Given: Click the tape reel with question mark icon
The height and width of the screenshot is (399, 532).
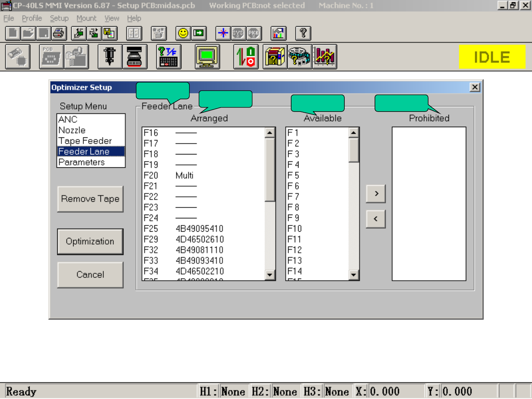Looking at the screenshot, I should 299,57.
